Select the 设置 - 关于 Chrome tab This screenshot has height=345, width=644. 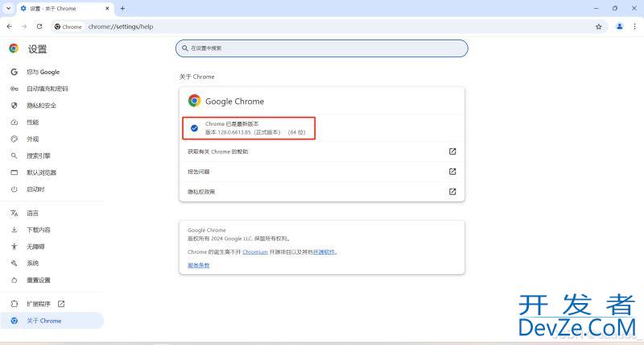(65, 9)
